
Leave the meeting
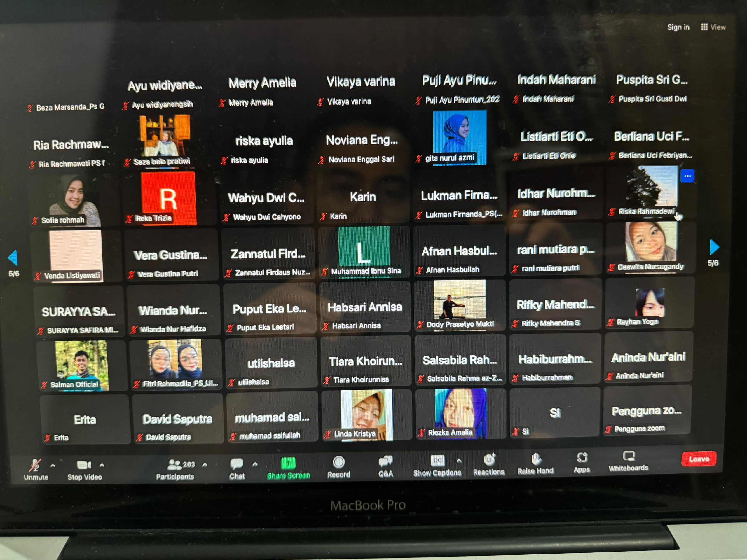pos(698,459)
